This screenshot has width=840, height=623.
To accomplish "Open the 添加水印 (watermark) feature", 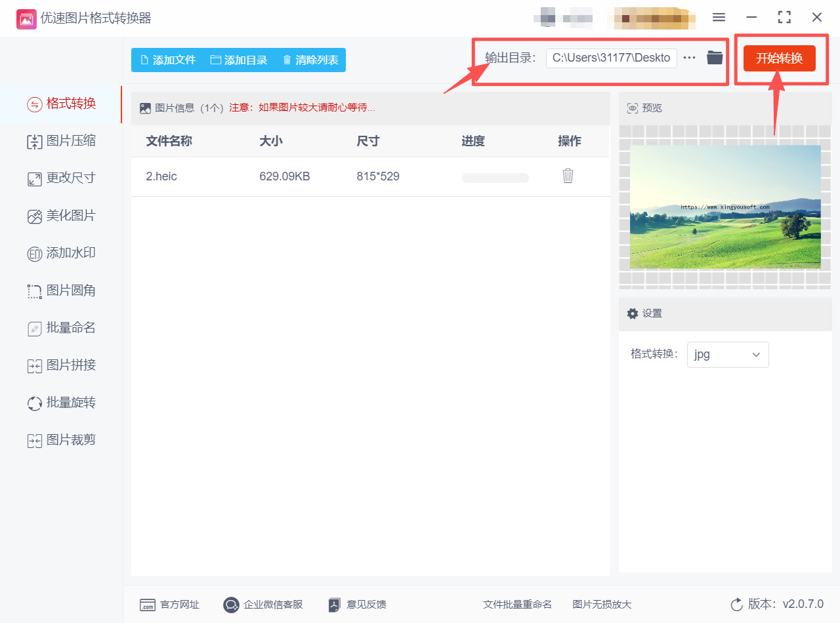I will 61,253.
